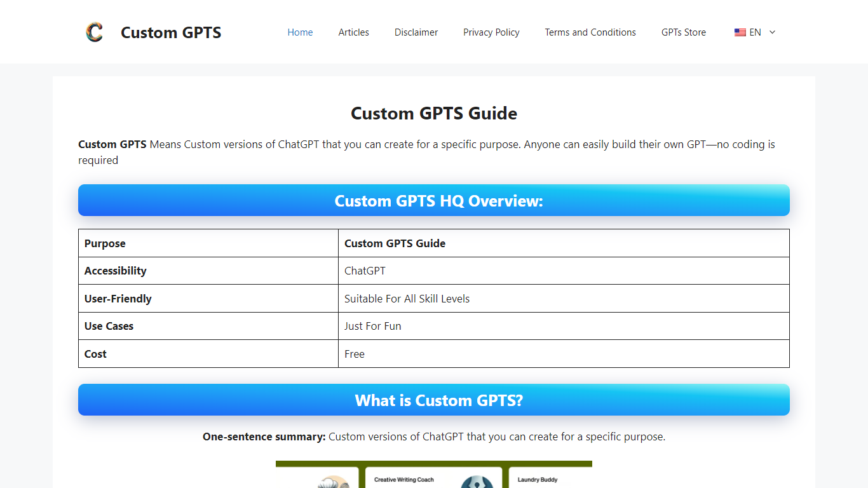Click the Custom GPTS logo icon

(94, 32)
